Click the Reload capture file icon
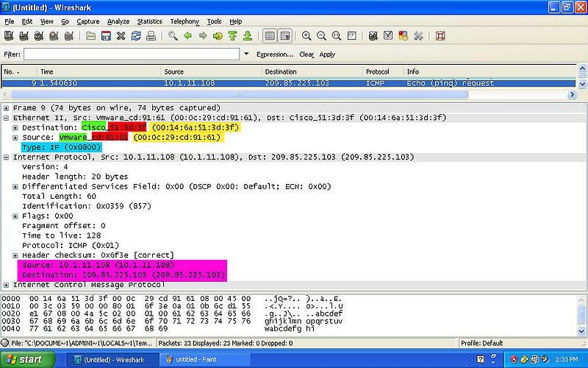The height and width of the screenshot is (368, 588). (x=136, y=35)
